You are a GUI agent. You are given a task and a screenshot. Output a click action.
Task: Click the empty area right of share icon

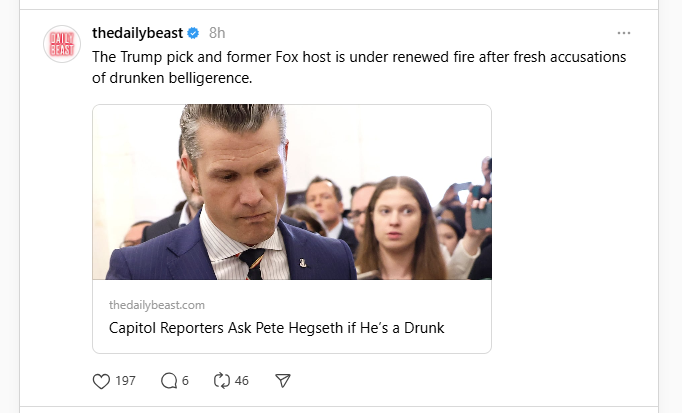[x=450, y=381]
